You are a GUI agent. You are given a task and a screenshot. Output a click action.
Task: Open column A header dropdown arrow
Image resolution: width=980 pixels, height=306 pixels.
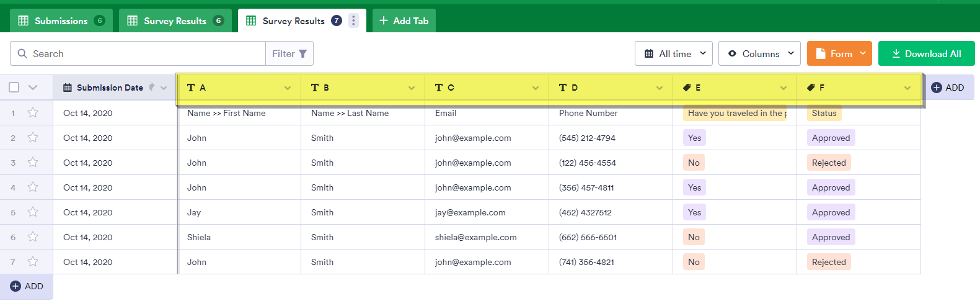288,88
